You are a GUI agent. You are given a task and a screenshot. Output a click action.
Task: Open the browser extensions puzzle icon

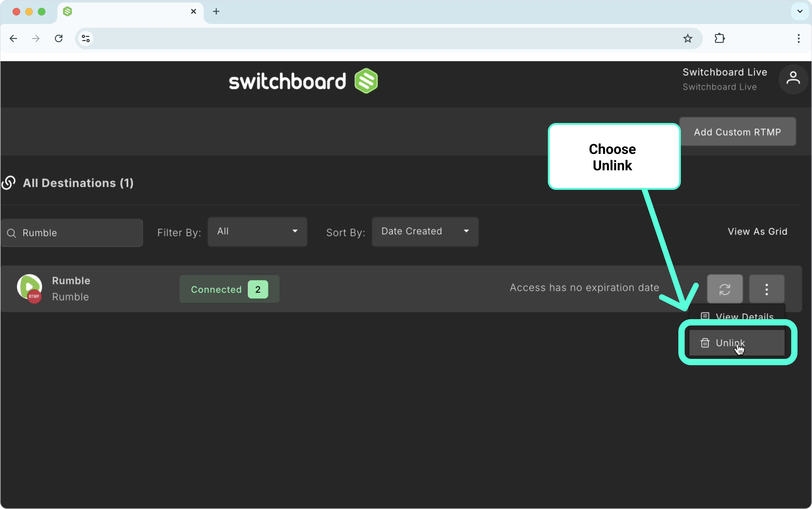(x=720, y=38)
